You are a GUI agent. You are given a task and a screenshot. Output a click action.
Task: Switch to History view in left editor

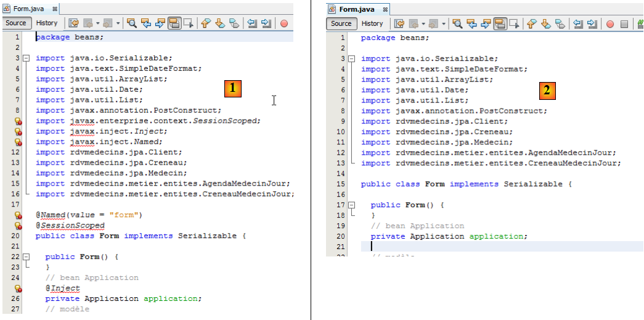47,23
